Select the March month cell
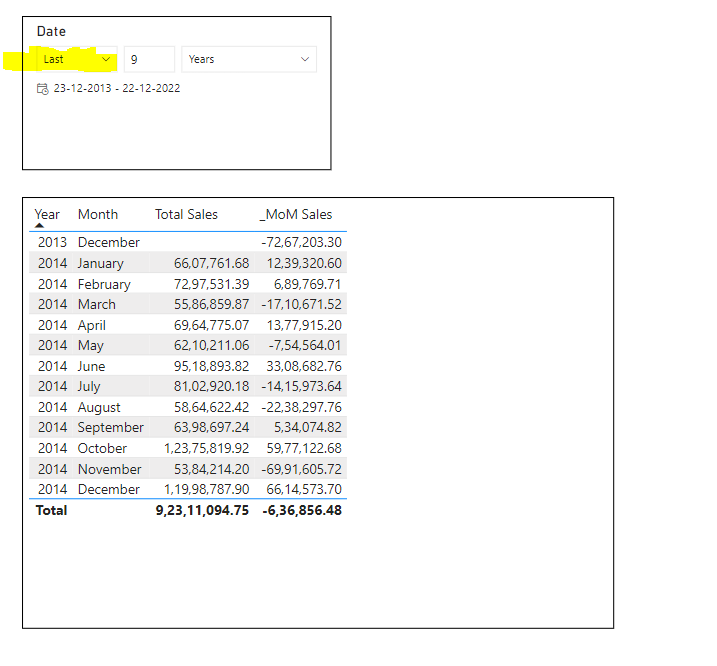 coord(96,305)
